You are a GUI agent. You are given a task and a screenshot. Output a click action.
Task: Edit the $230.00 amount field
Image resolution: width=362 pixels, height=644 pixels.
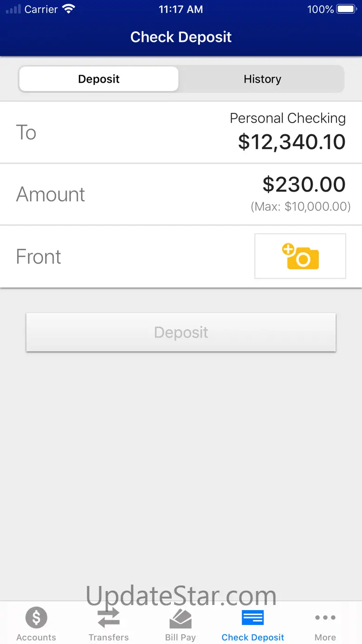[x=304, y=185]
